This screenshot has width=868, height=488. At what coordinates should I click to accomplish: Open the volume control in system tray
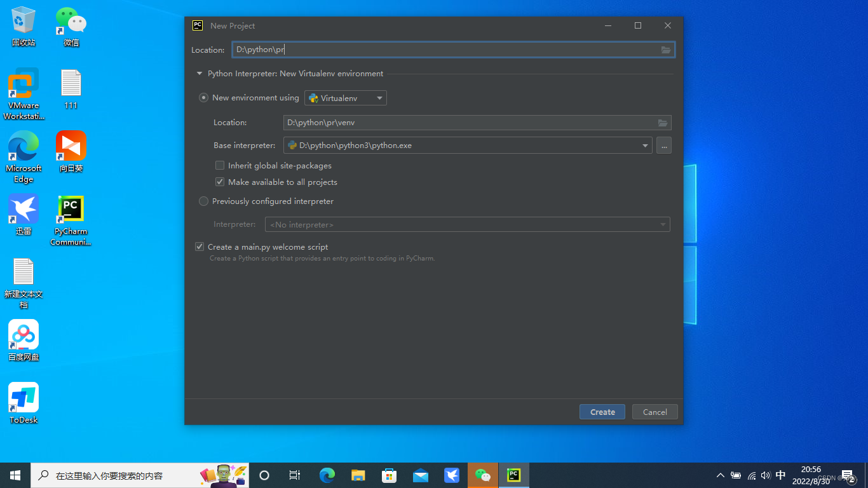tap(766, 475)
